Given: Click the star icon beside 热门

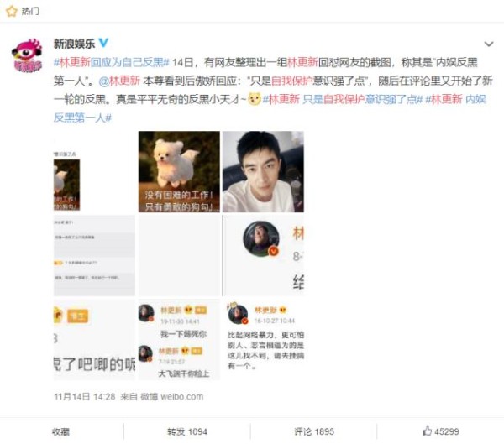Looking at the screenshot, I should click(12, 11).
